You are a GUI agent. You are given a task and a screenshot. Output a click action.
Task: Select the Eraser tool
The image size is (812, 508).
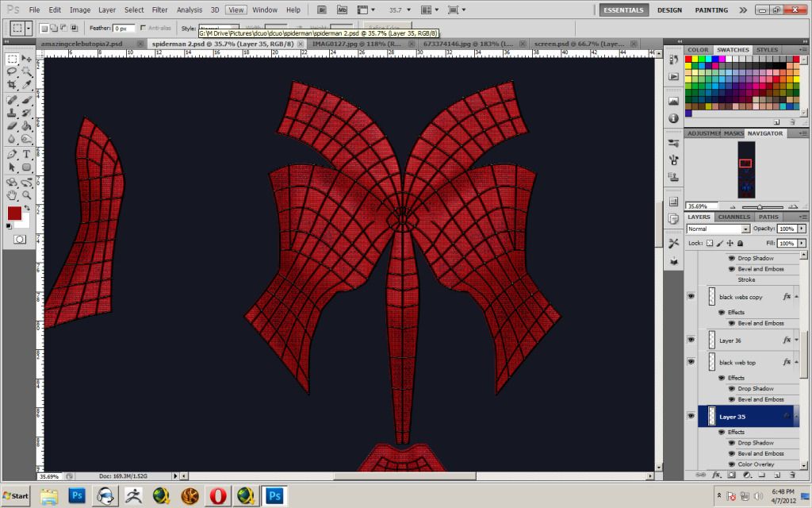(12, 125)
